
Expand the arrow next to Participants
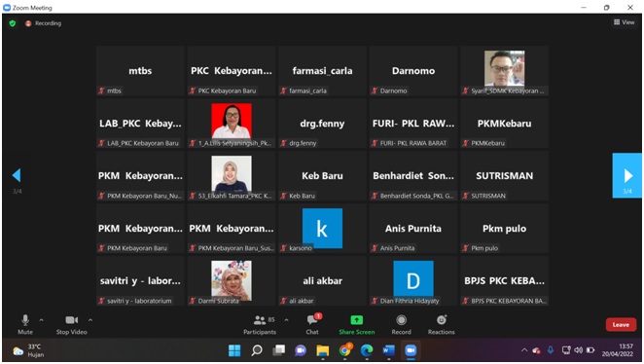pyautogui.click(x=286, y=320)
